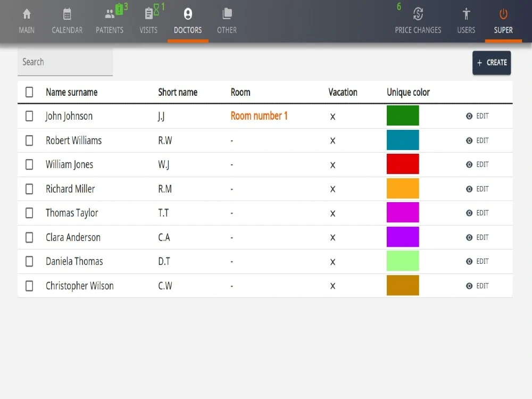Click Thomas Taylor's magenta color swatch
This screenshot has width=532, height=399.
(x=403, y=212)
